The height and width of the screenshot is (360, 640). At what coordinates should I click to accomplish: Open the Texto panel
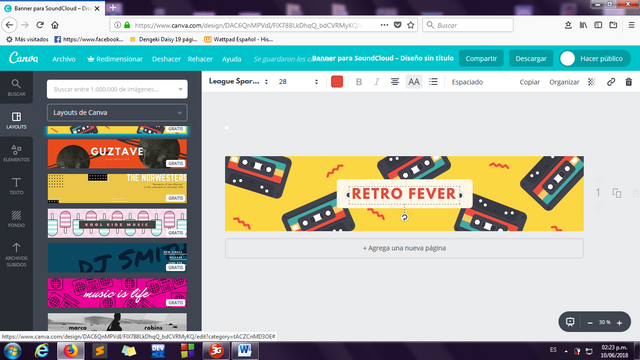16,186
